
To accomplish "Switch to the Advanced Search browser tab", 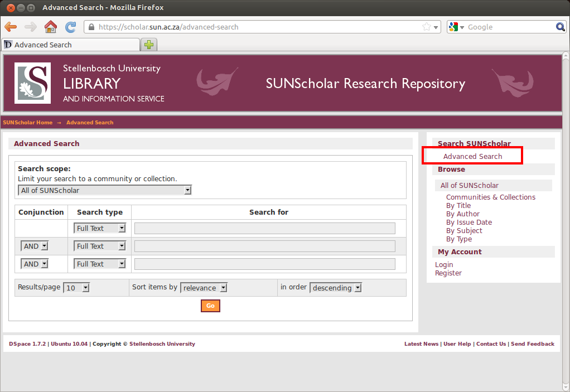I will click(x=71, y=45).
